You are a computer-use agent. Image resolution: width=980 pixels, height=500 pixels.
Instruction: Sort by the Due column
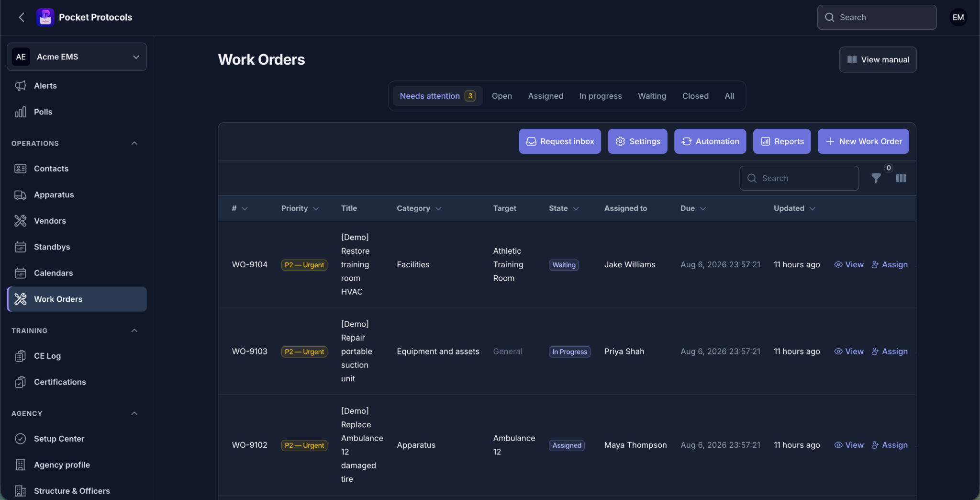[x=693, y=208]
